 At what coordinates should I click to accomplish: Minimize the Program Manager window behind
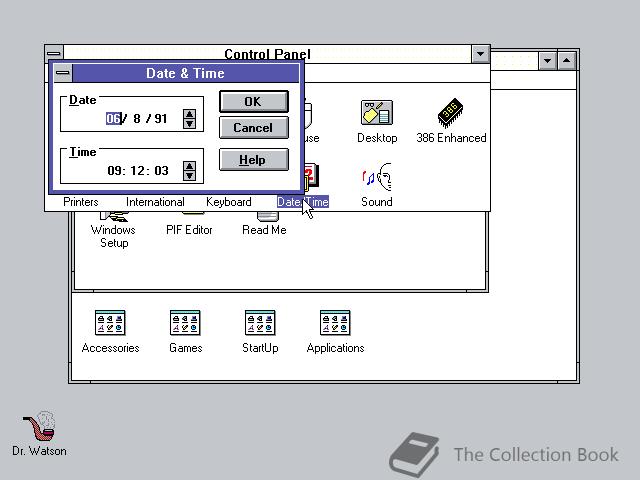click(547, 61)
